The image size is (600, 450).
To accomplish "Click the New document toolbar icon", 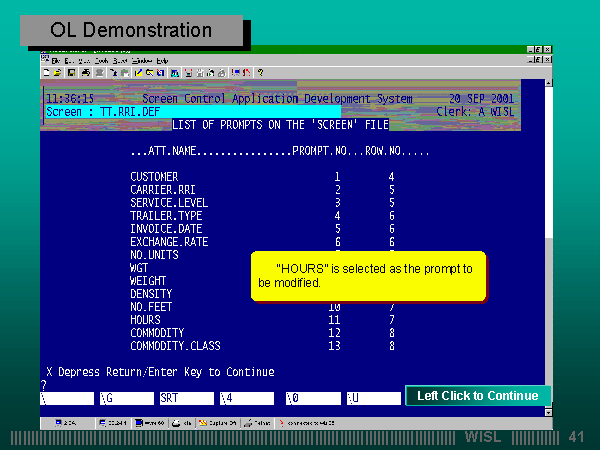I will coord(47,72).
